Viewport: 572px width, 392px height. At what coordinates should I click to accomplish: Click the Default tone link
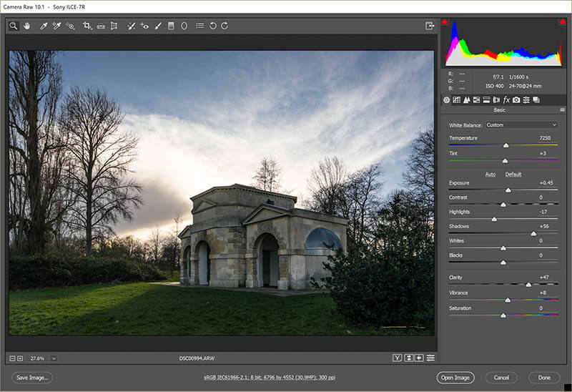coord(513,175)
